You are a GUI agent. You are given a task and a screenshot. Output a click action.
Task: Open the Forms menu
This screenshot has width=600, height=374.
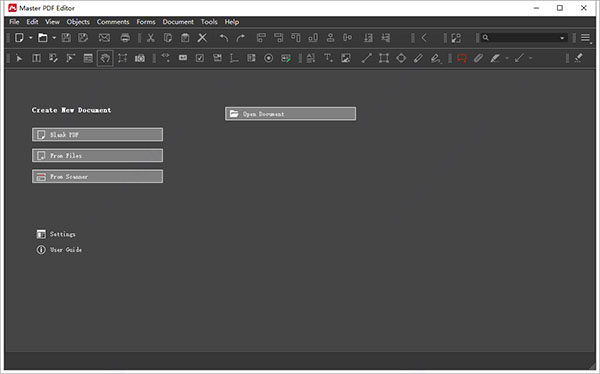(146, 22)
